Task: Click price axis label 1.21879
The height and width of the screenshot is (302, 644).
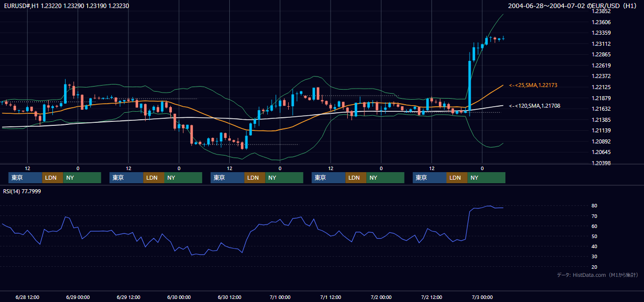Action: [601, 98]
